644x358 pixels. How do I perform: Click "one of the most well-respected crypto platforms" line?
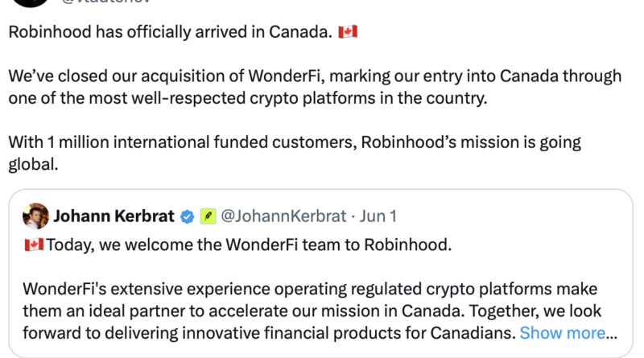(248, 98)
